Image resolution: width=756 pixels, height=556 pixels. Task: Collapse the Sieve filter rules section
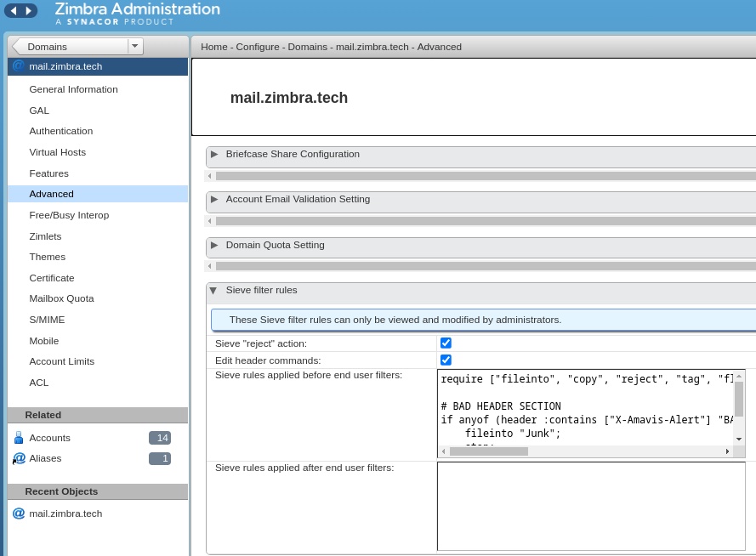click(x=213, y=291)
